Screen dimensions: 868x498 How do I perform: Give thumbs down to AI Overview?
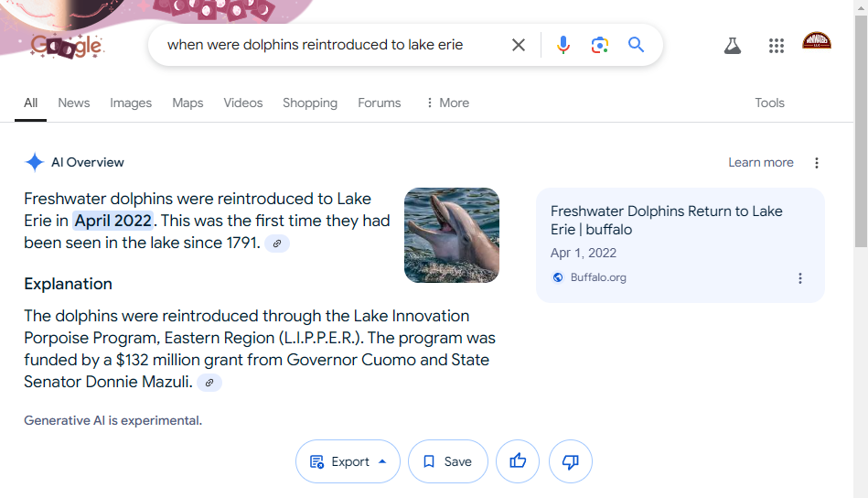(x=570, y=460)
